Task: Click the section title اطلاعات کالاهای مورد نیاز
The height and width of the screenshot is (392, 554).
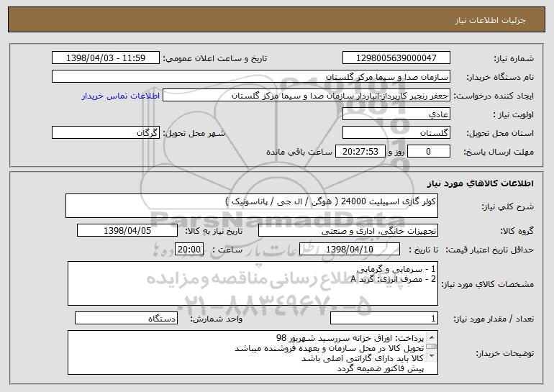Action: pos(480,183)
